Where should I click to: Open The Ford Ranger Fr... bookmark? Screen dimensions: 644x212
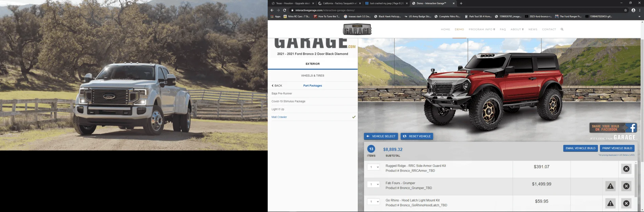[x=568, y=16]
